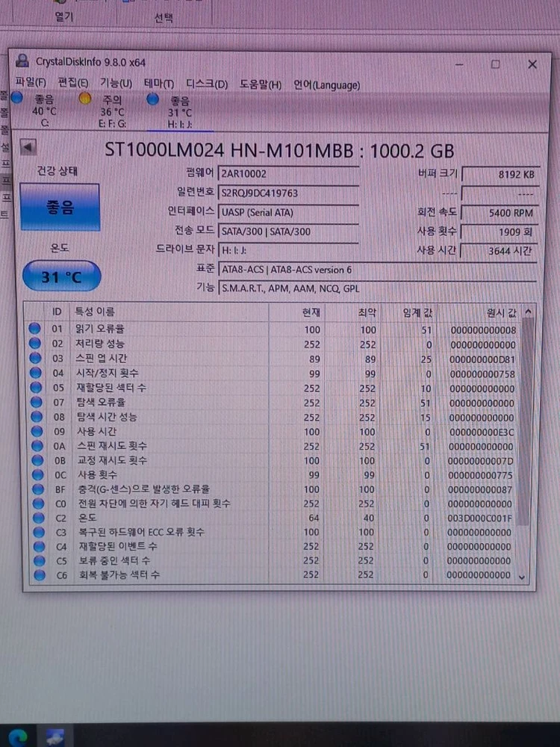Click the scroll down arrow of the attribute list

point(523,577)
